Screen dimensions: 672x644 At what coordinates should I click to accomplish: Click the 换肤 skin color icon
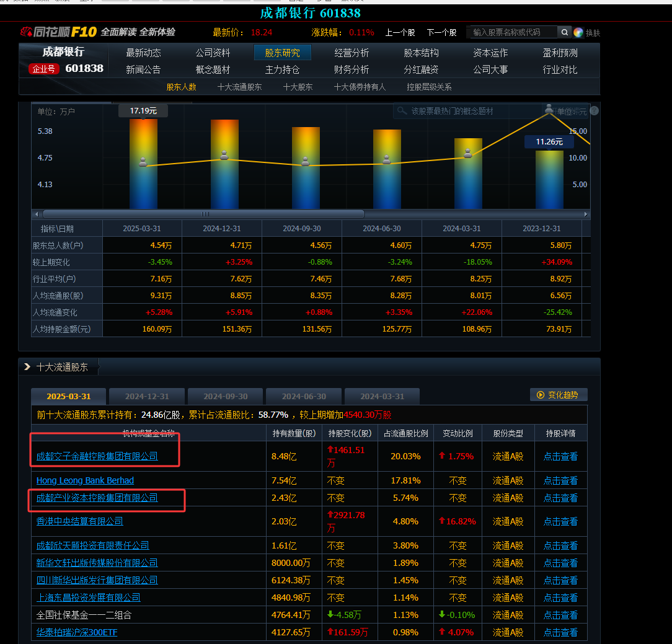coord(578,33)
